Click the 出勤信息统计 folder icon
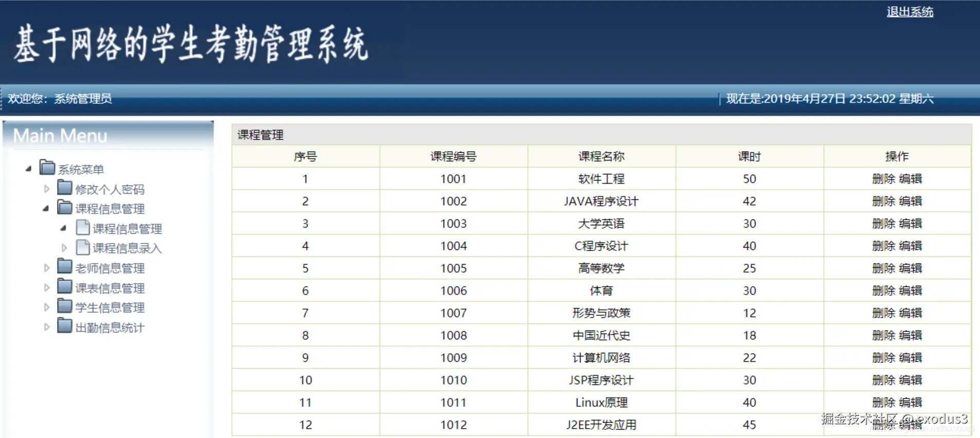 (x=65, y=326)
